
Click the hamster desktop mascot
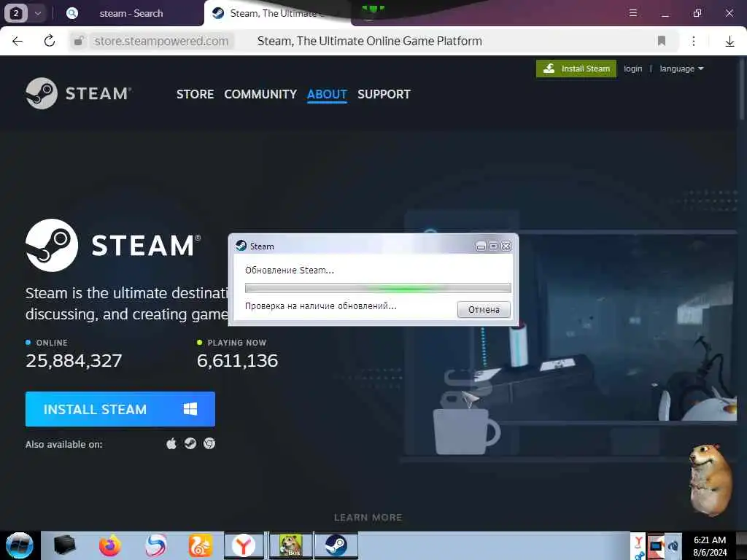(711, 480)
